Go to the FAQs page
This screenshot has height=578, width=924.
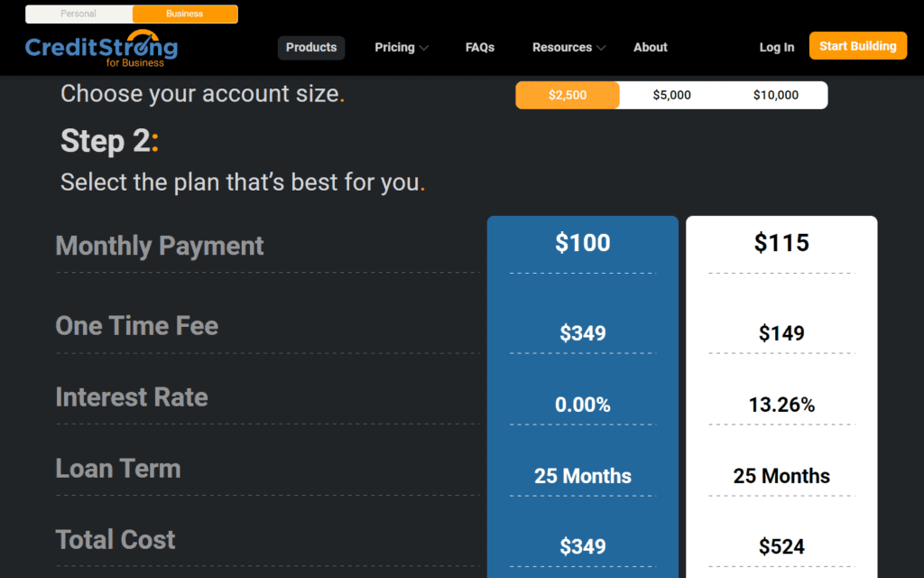click(x=480, y=48)
